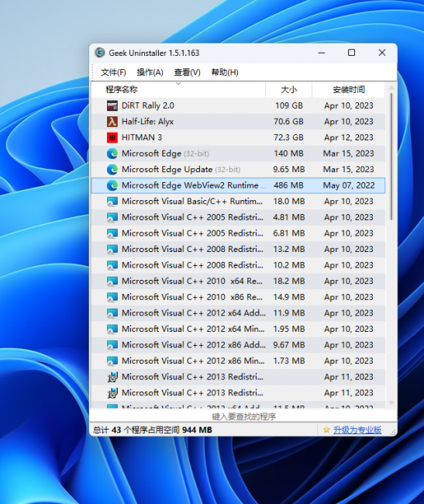Click icon of 13.2 MB Visual C++ 2008
The width and height of the screenshot is (424, 504).
coord(112,249)
